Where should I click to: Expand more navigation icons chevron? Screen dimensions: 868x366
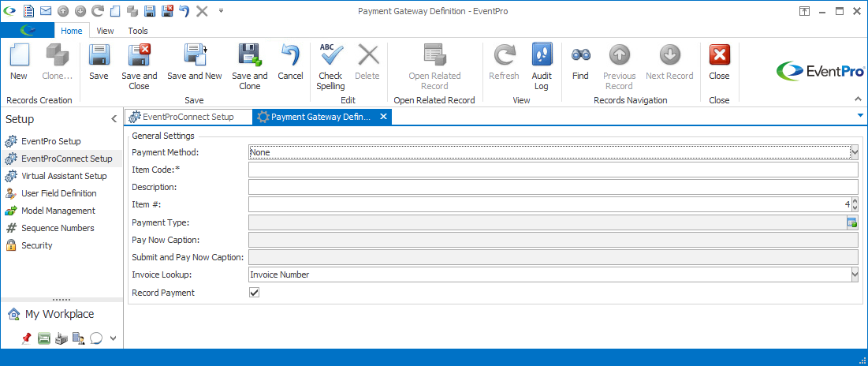tap(113, 338)
